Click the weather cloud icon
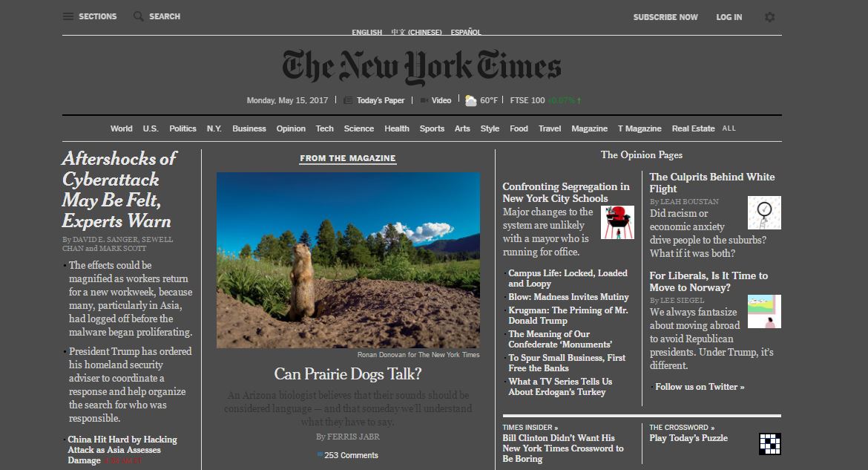868x470 pixels. [470, 99]
